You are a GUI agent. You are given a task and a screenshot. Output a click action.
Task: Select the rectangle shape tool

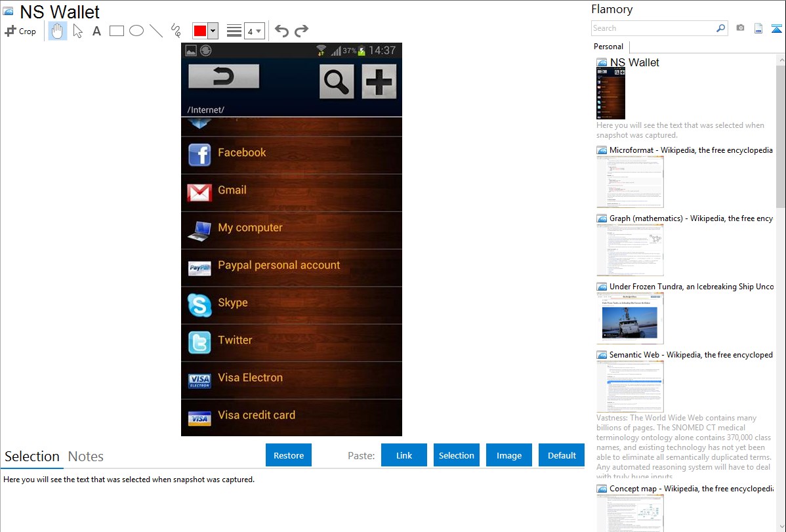(x=116, y=31)
